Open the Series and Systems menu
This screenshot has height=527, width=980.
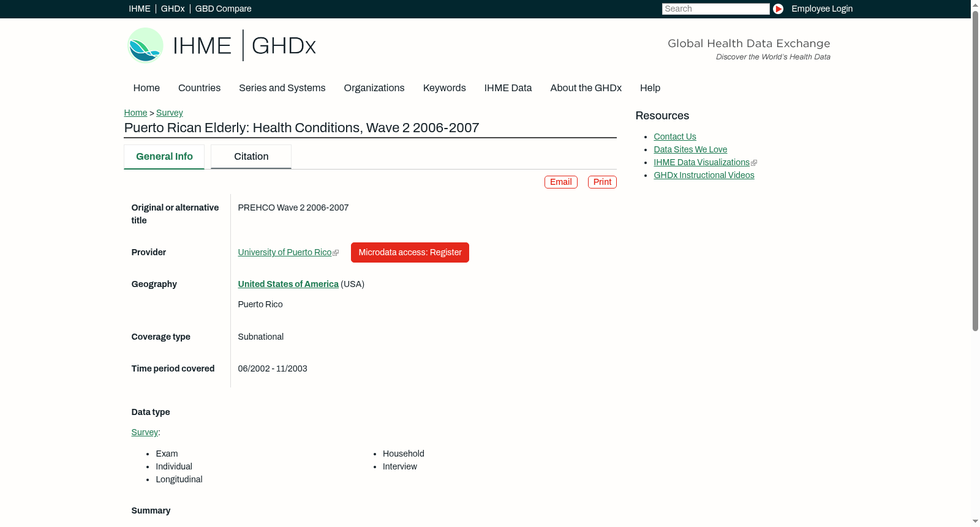pos(282,88)
